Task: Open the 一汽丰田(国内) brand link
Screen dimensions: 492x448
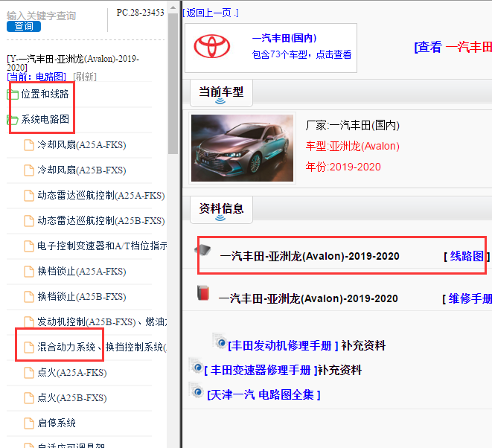Action: click(x=284, y=38)
